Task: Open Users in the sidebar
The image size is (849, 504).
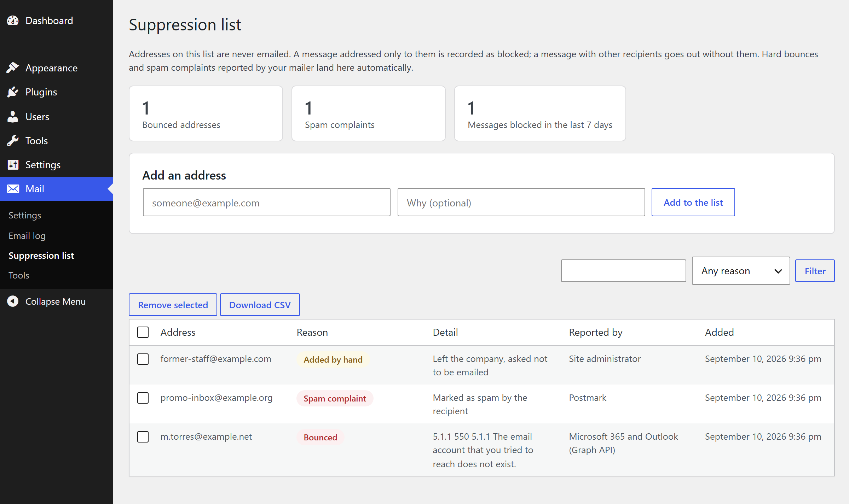Action: coord(37,117)
